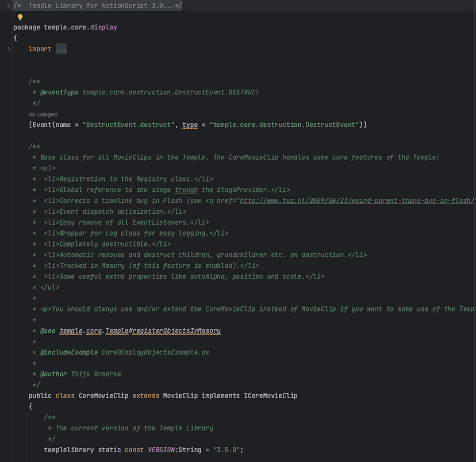Click the MovieClip superclass after extends
Viewport: 476px width, 462px height.
point(180,395)
